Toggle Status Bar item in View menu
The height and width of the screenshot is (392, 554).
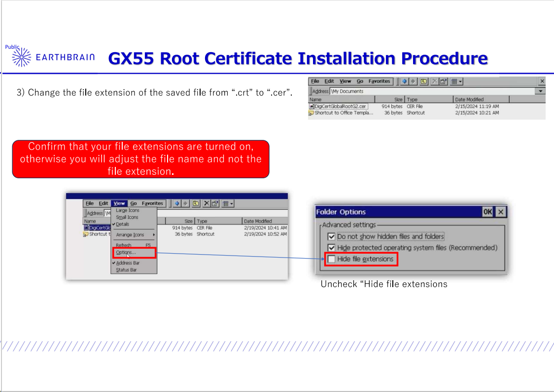[134, 270]
